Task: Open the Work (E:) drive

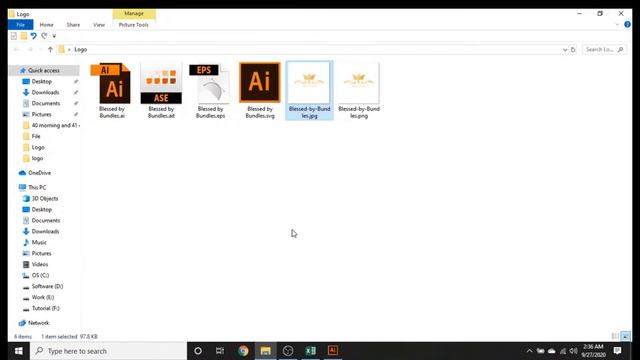Action: 43,298
